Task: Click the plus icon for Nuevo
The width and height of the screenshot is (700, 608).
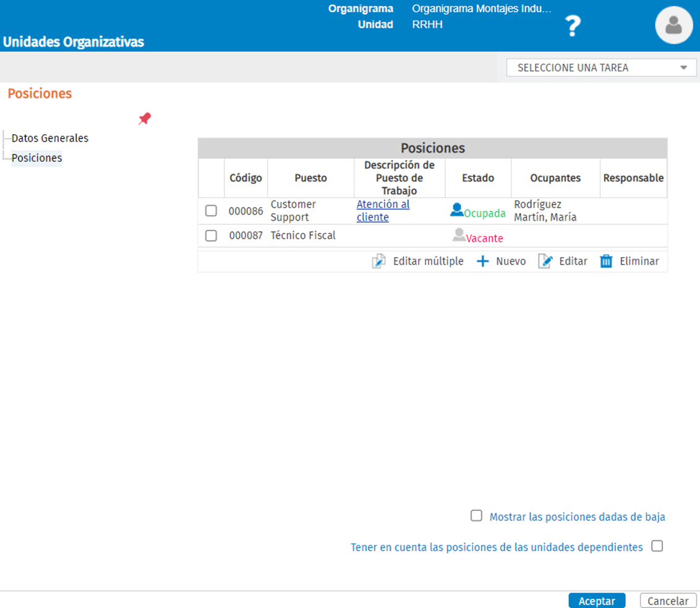Action: click(x=482, y=261)
